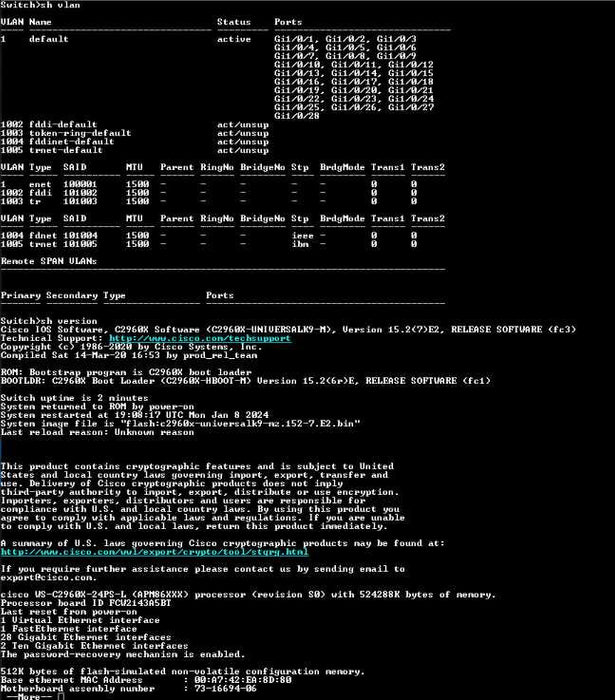The width and height of the screenshot is (615, 700).
Task: Select the 'default' VLAN name
Action: (x=49, y=39)
